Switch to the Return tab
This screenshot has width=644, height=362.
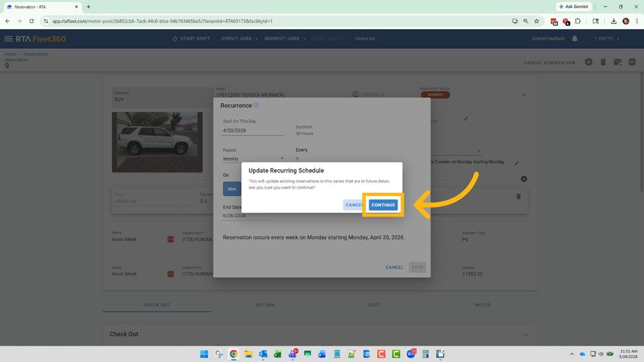click(266, 305)
